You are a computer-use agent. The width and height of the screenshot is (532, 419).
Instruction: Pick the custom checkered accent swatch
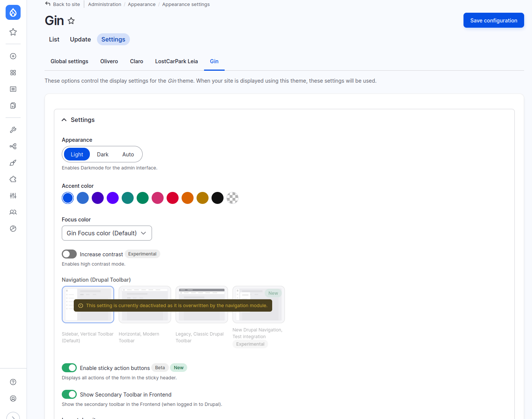pyautogui.click(x=232, y=198)
